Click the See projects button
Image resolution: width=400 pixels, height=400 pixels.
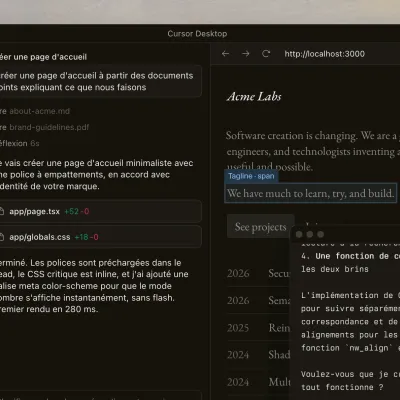pos(260,227)
